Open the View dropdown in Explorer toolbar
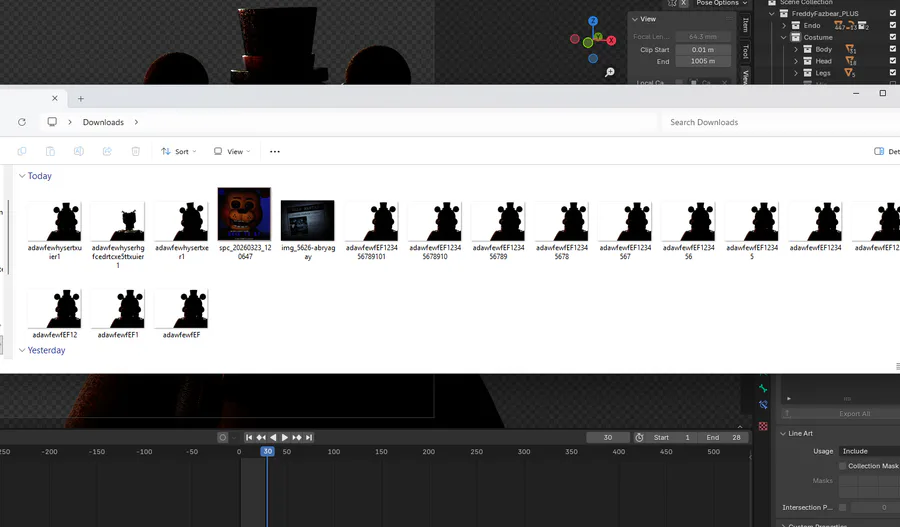The width and height of the screenshot is (900, 527). 232,152
